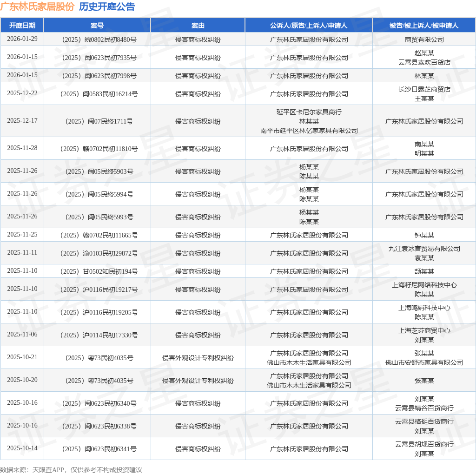This screenshot has width=476, height=474.
Task: Select date cell 2025-10-21
Action: pyautogui.click(x=22, y=357)
